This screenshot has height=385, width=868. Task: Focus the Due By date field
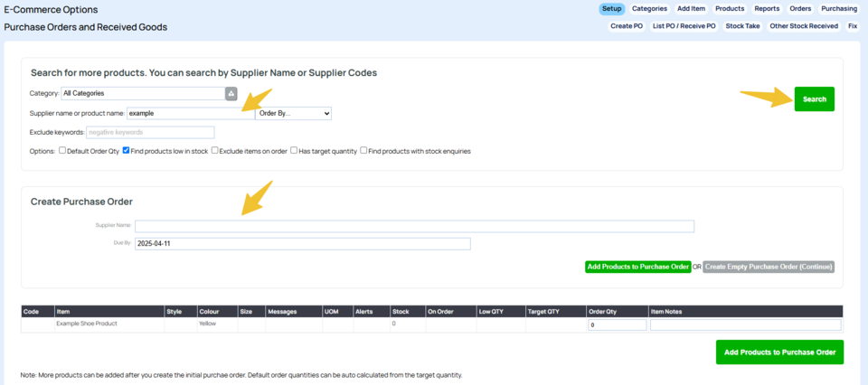point(302,244)
